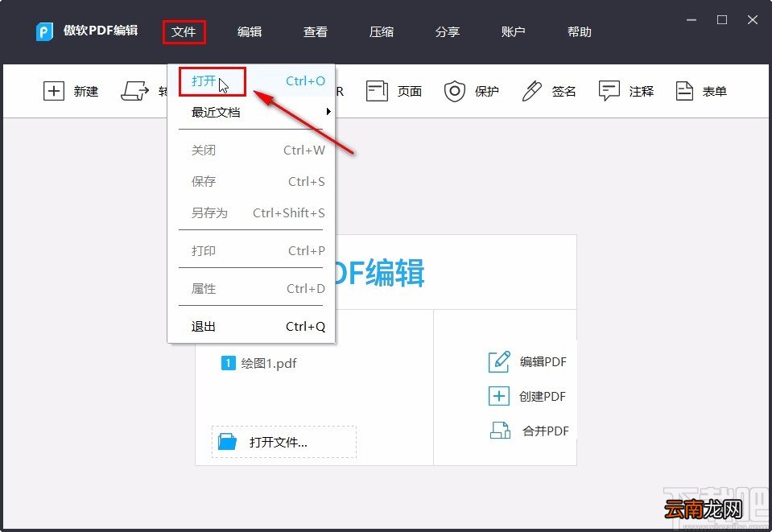Click the Ctrl+Q shortcut text
The width and height of the screenshot is (772, 532).
(305, 326)
